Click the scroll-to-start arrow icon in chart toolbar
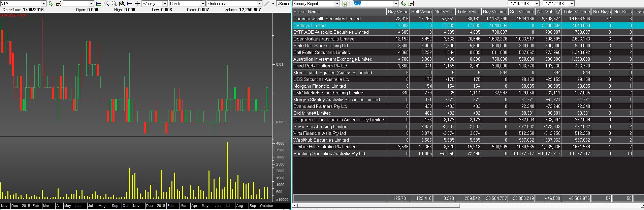644x210 pixels. coord(99,4)
